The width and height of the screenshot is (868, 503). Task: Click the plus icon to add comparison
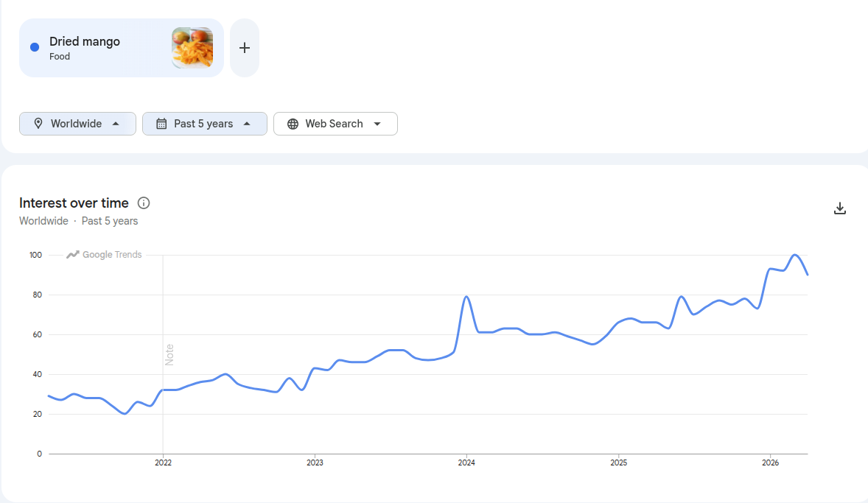pos(244,48)
